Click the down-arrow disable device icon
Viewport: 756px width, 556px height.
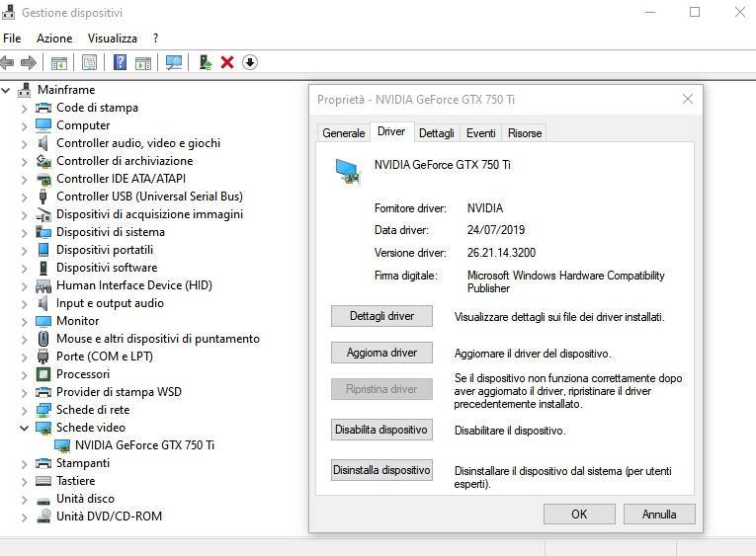[x=250, y=62]
